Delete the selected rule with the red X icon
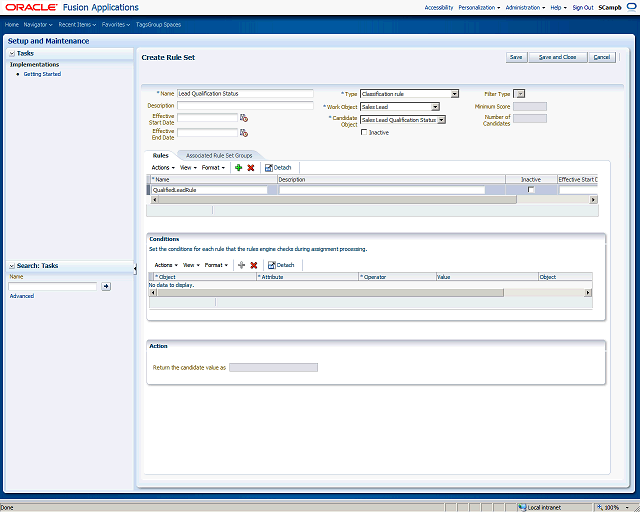Screen dimensions: 640x512 click(251, 167)
